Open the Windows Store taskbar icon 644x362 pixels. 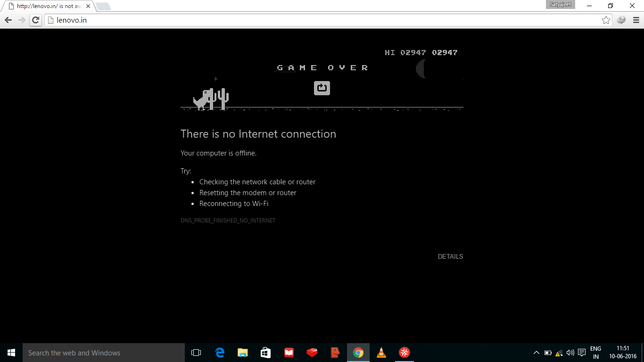pyautogui.click(x=266, y=353)
